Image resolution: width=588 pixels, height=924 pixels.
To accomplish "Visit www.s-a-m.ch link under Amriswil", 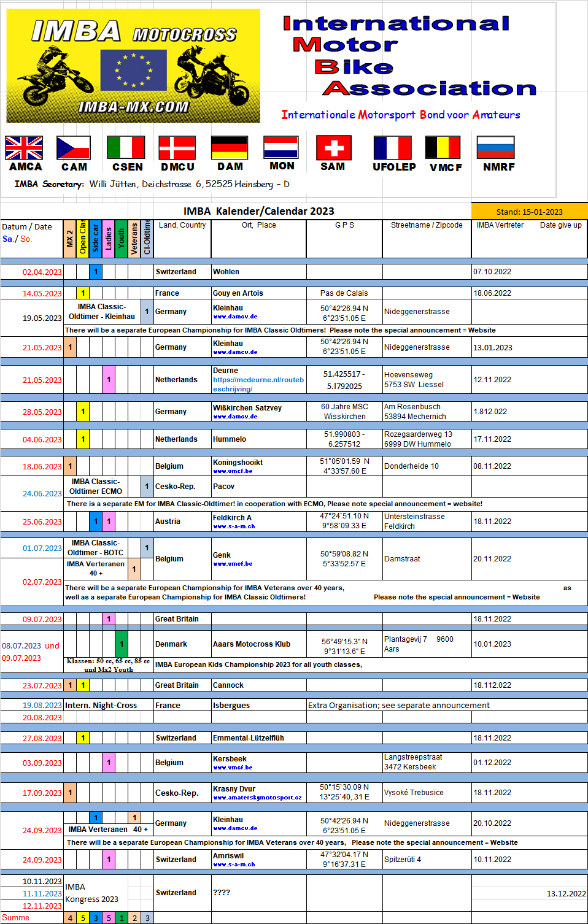I will click(x=234, y=864).
